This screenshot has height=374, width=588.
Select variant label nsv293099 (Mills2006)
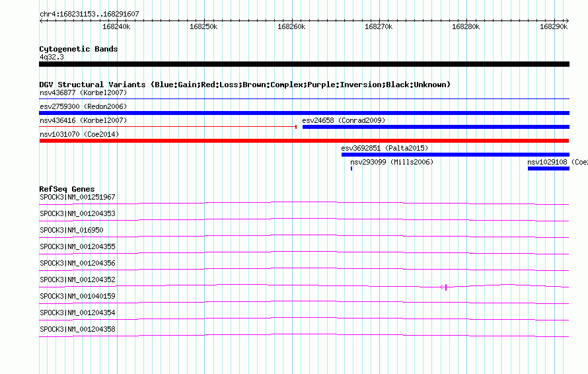[x=392, y=162]
